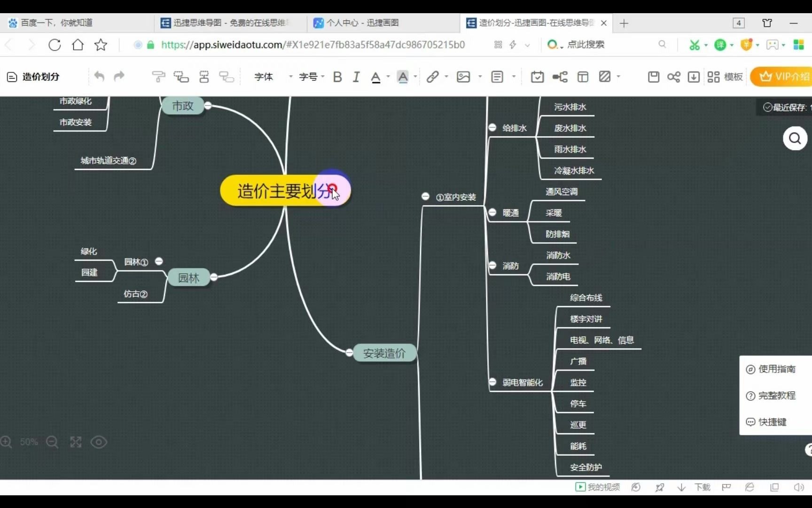Open the 字体 font dropdown

click(273, 77)
